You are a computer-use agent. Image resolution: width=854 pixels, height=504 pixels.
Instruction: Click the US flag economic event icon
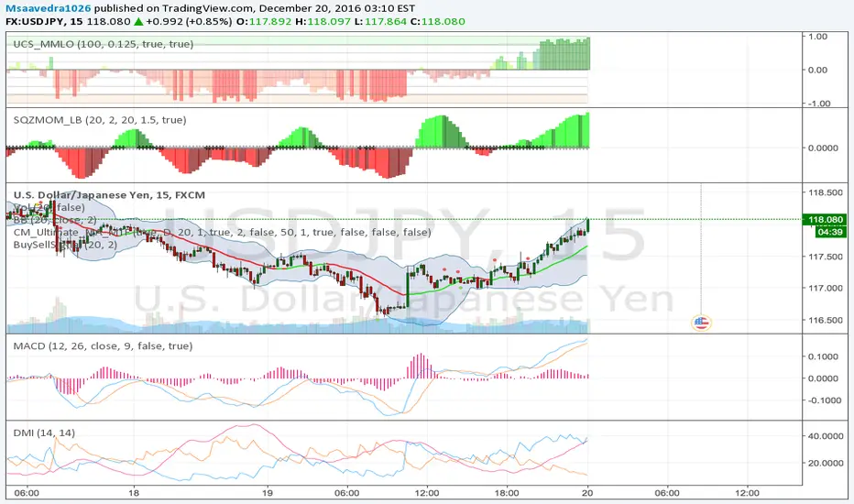coord(701,323)
